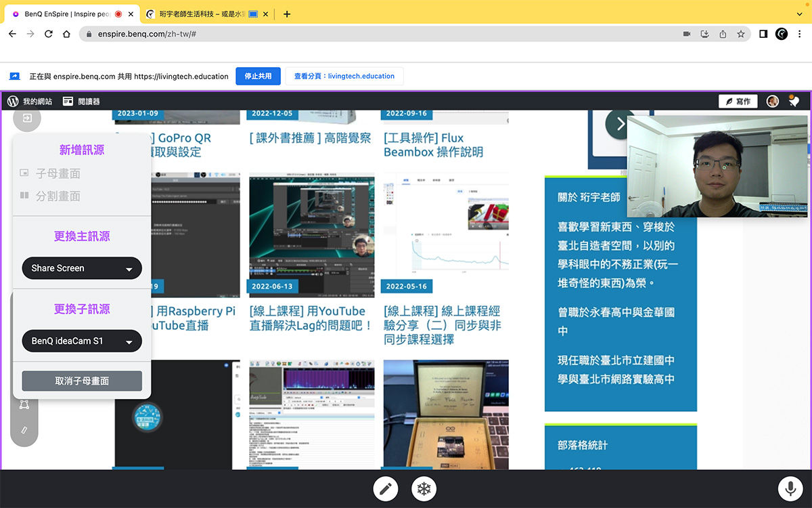Open 閱讀器 in the WordPress bar
This screenshot has height=508, width=812.
[x=82, y=102]
